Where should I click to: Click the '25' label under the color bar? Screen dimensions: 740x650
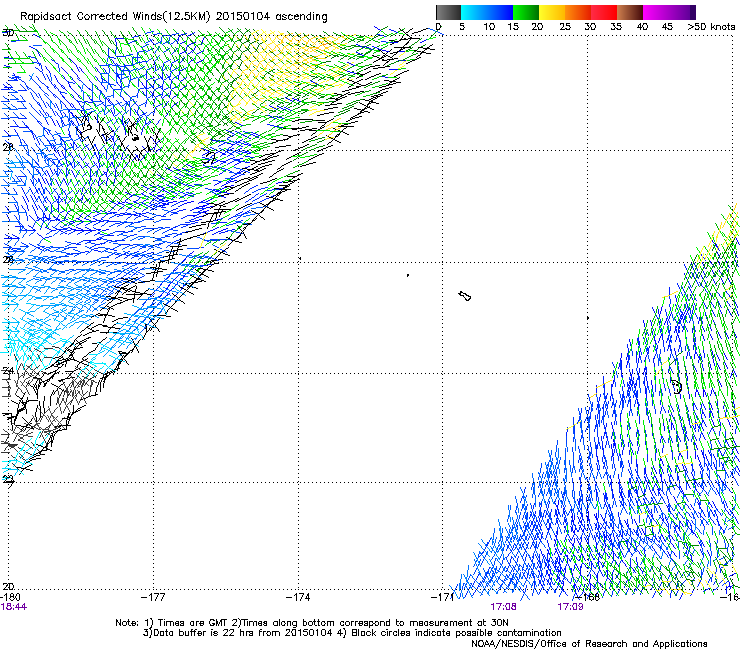point(564,26)
